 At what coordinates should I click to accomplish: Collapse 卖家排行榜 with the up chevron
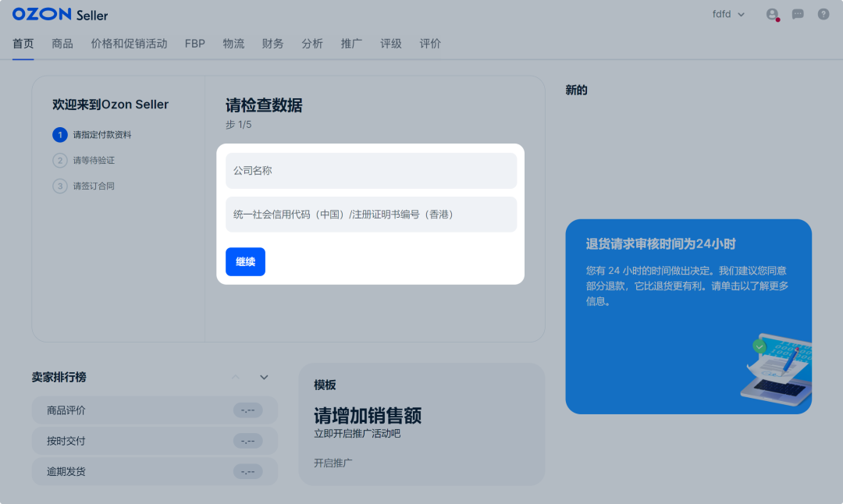coord(236,377)
